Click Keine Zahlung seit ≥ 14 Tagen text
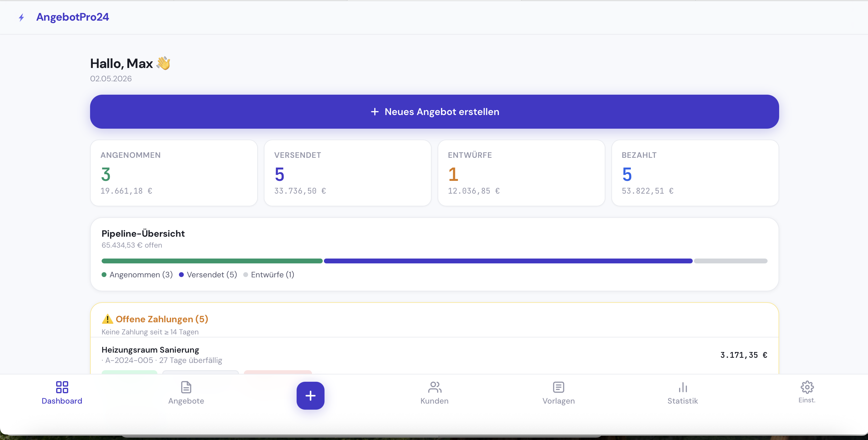This screenshot has width=868, height=440. tap(150, 332)
